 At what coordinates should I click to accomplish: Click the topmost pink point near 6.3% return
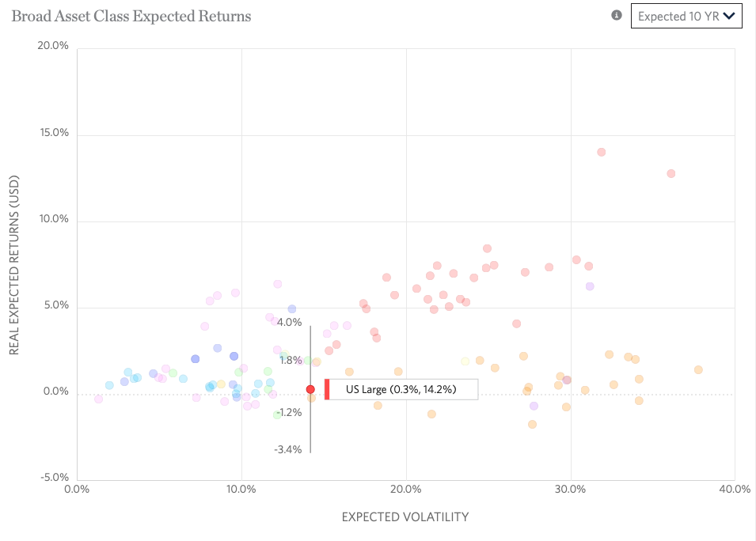(278, 284)
